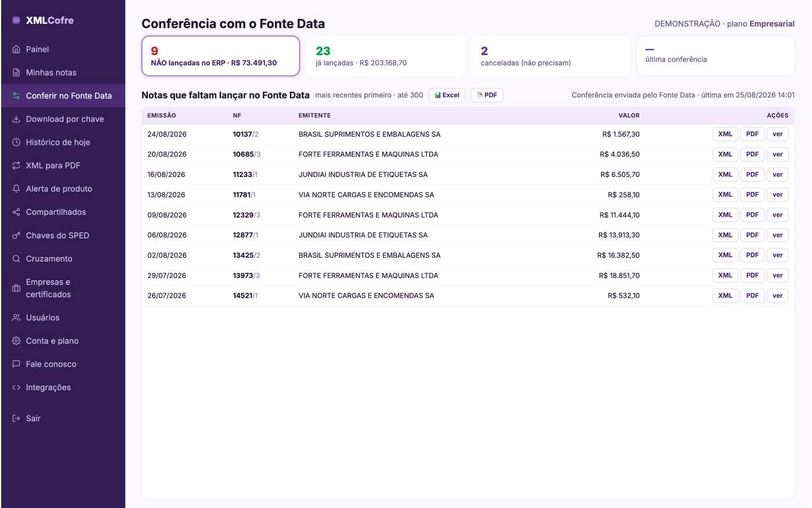Open PDF for NF 12877

(752, 235)
